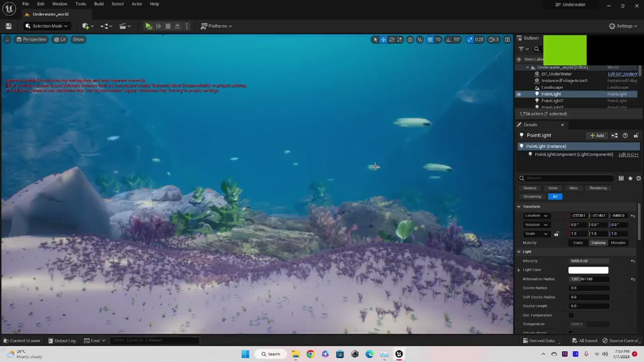Screen dimensions: 644x362
Task: Enable the Use Temperature checkbox
Action: pos(571,315)
